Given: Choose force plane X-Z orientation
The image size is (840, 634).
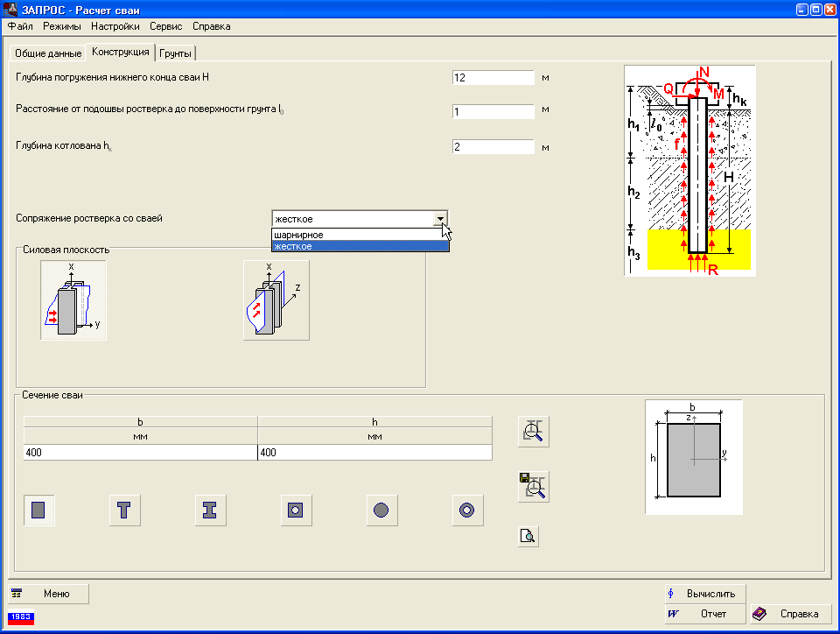Looking at the screenshot, I should 276,300.
